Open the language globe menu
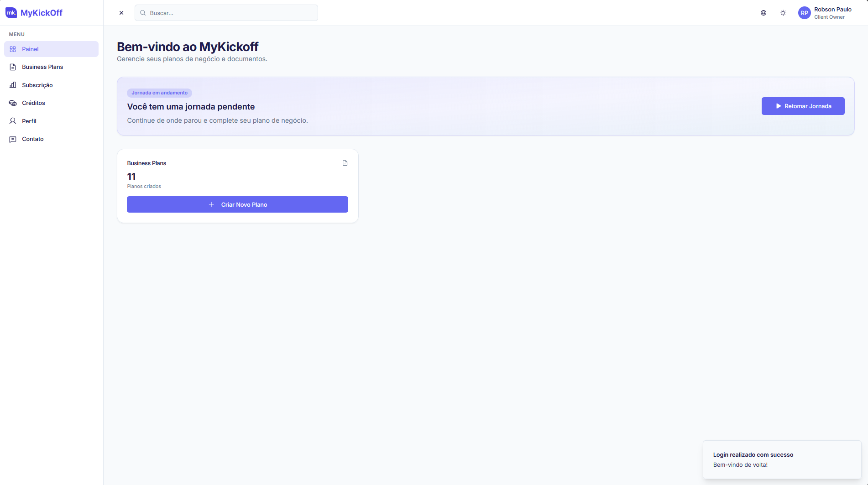868x485 pixels. pyautogui.click(x=763, y=13)
